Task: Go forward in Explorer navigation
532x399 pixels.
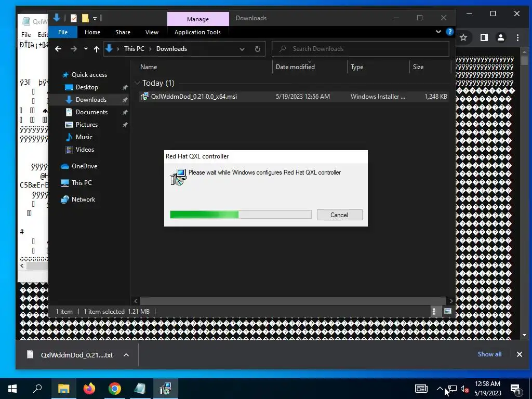Action: coord(73,49)
